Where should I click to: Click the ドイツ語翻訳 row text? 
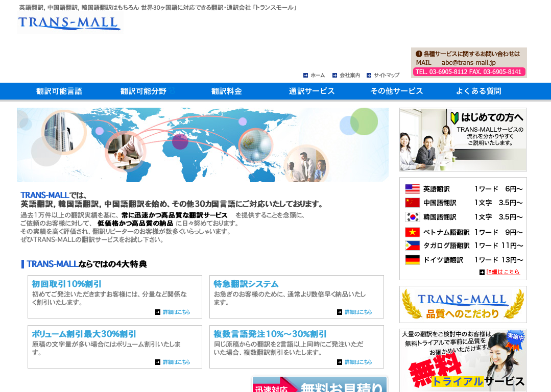click(443, 260)
